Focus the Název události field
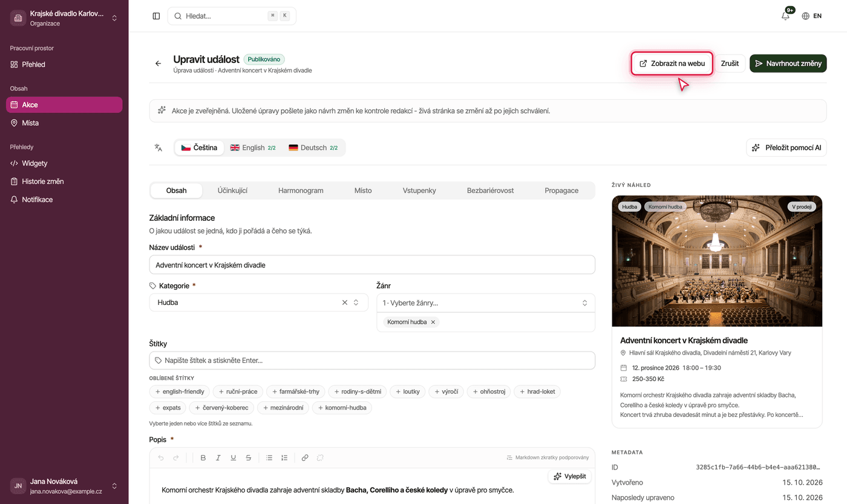Viewport: 847px width, 504px height. coord(372,265)
